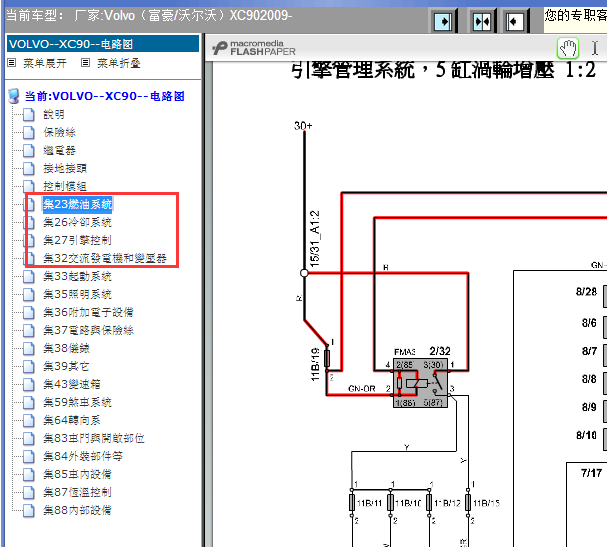Open 集88內部設備 diagram
Viewport: 607px width, 547px height.
tap(77, 510)
